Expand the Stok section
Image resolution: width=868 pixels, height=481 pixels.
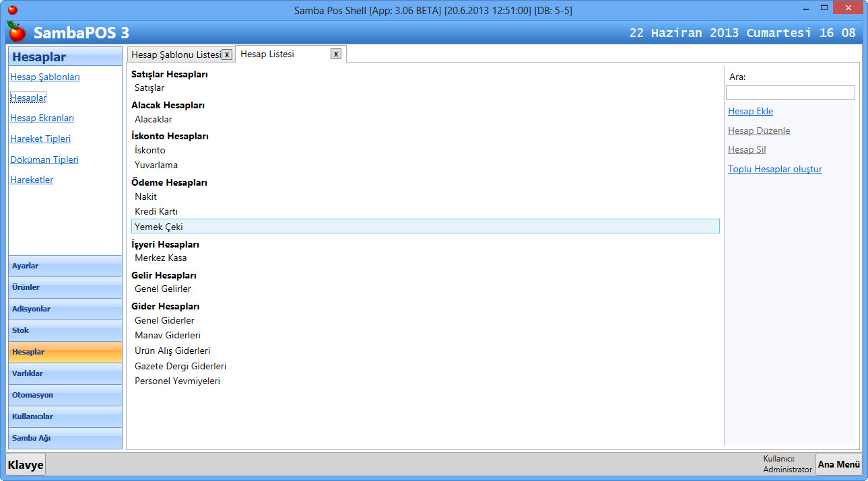65,330
